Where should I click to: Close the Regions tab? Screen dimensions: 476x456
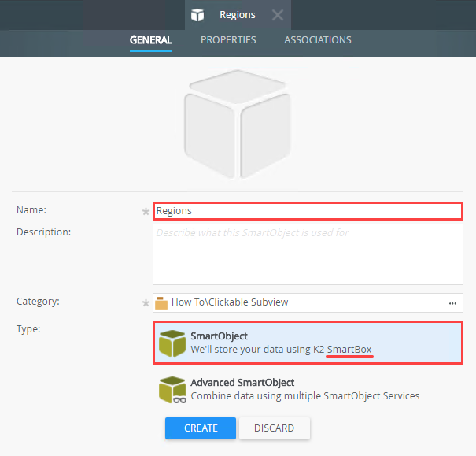pyautogui.click(x=278, y=15)
